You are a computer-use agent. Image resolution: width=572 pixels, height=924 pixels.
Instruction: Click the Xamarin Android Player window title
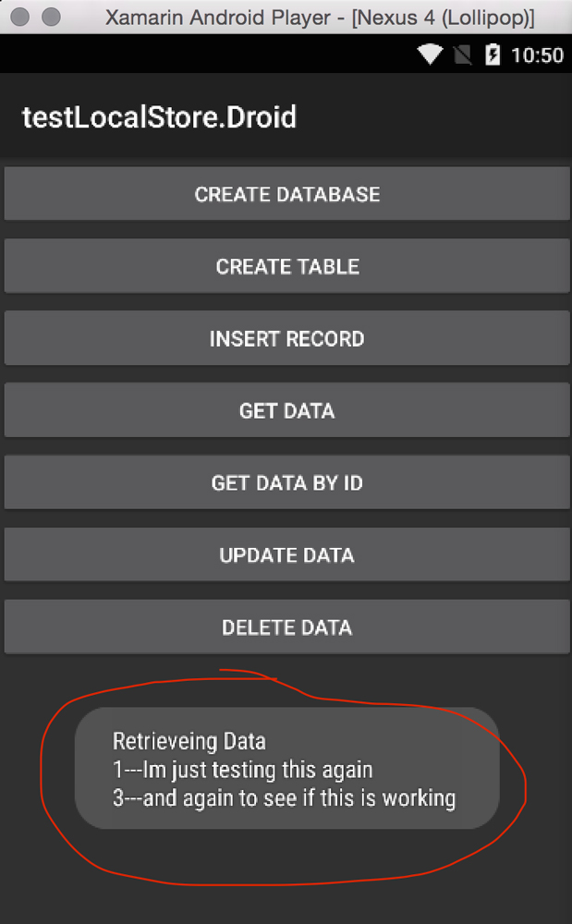pos(321,17)
